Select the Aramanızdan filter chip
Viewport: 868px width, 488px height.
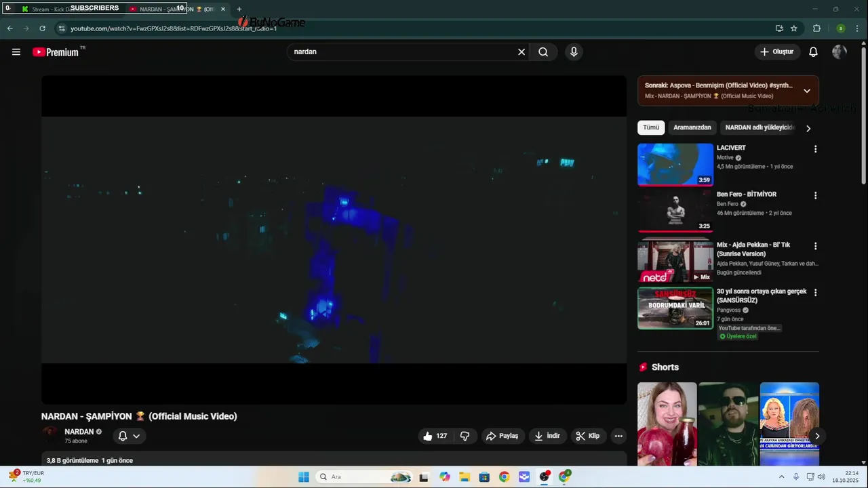pyautogui.click(x=692, y=127)
